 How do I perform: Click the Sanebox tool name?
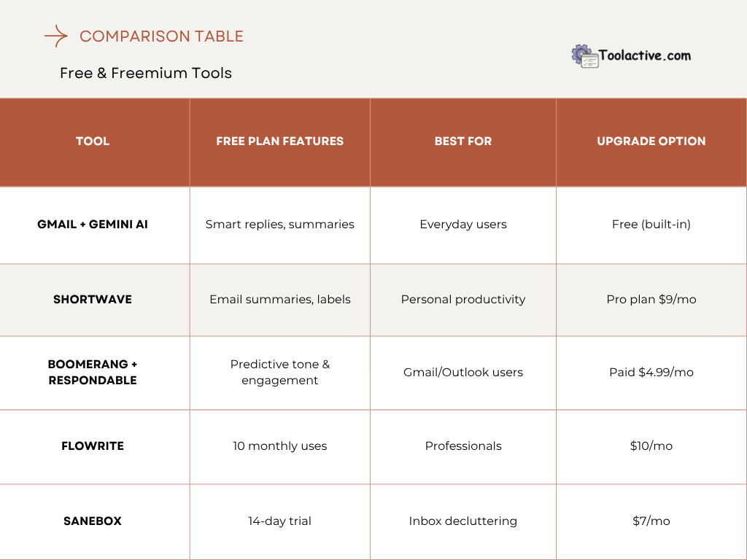[93, 521]
